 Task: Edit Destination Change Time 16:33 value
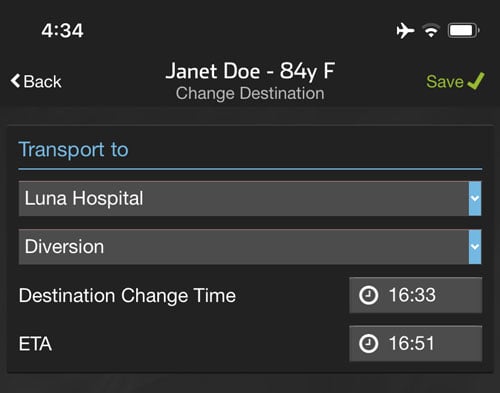coord(416,295)
